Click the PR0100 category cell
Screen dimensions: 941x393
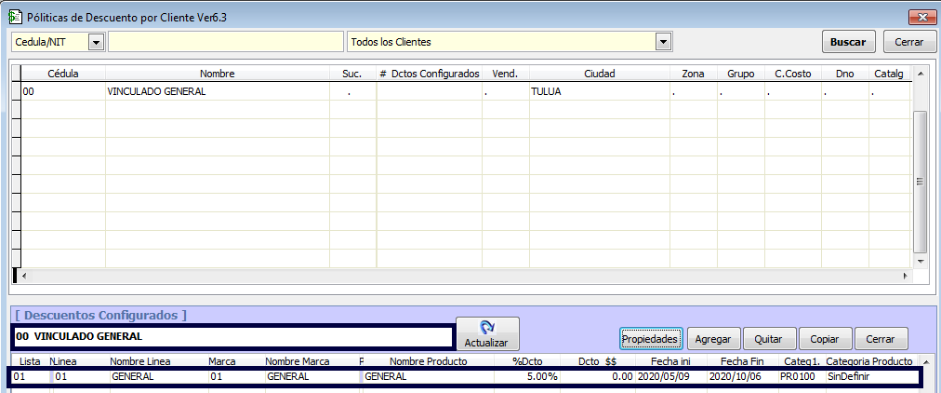[801, 377]
